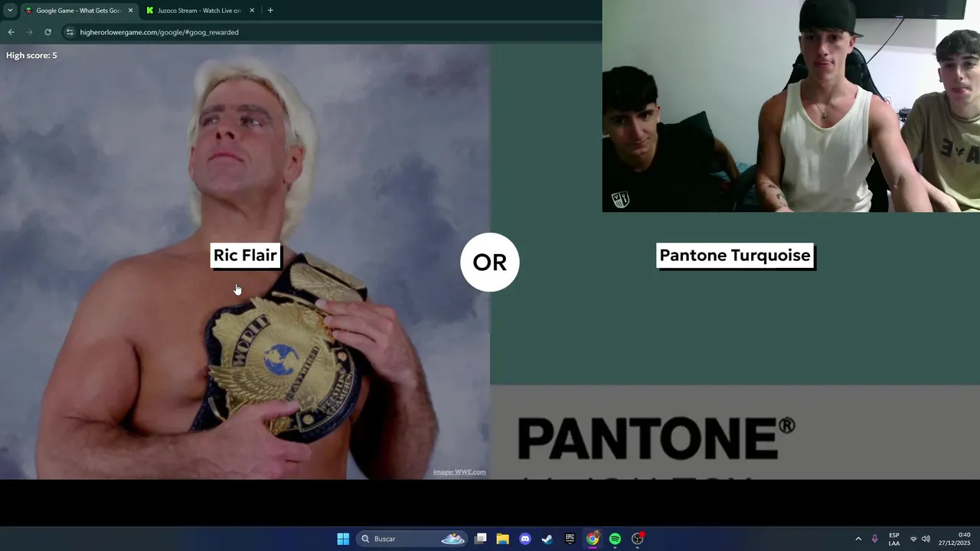This screenshot has height=551, width=980.
Task: Switch to the Juzoco Stream browser tab
Action: click(200, 11)
